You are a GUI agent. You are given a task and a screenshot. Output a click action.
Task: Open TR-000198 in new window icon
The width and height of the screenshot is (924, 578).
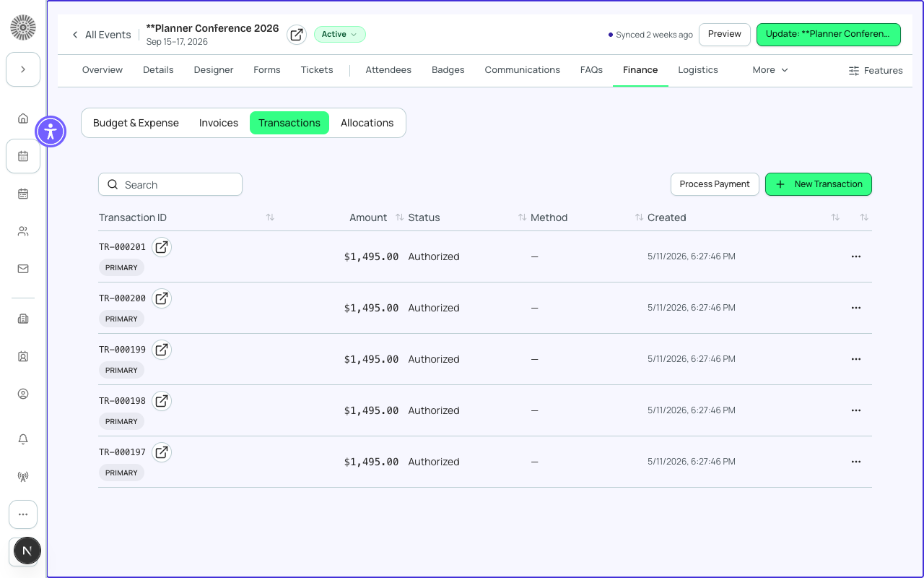pyautogui.click(x=162, y=401)
